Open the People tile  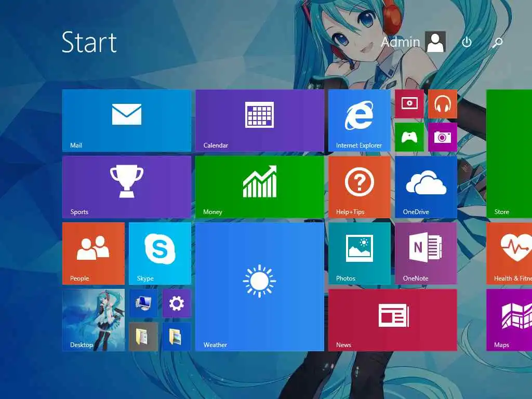tap(94, 254)
